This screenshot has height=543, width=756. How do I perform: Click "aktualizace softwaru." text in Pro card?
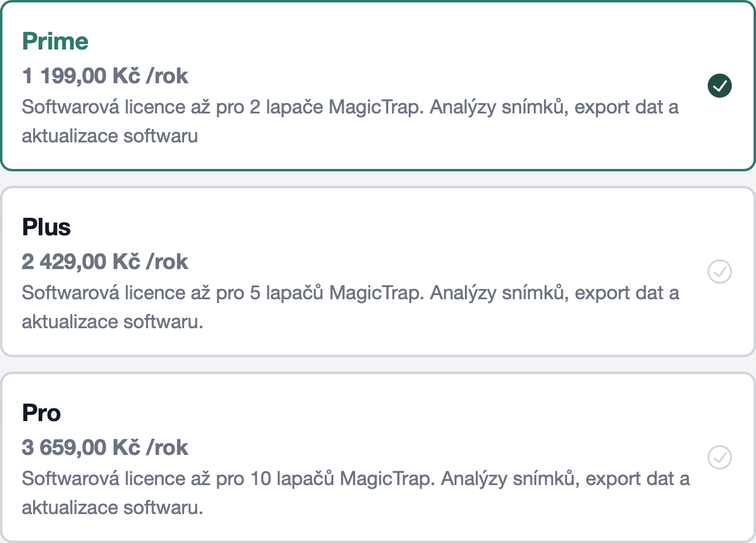[x=112, y=508]
